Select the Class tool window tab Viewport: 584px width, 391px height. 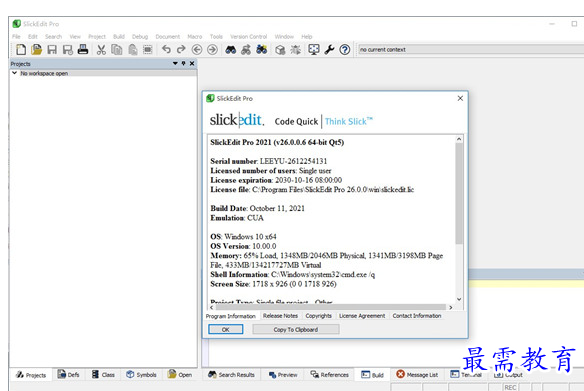[103, 375]
